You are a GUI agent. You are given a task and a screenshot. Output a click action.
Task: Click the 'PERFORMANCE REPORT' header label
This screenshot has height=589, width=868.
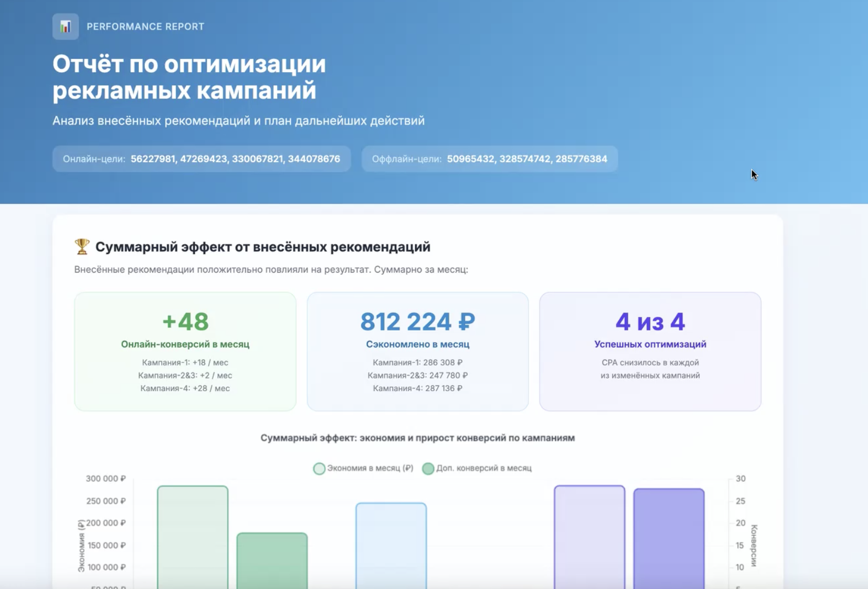click(x=145, y=26)
